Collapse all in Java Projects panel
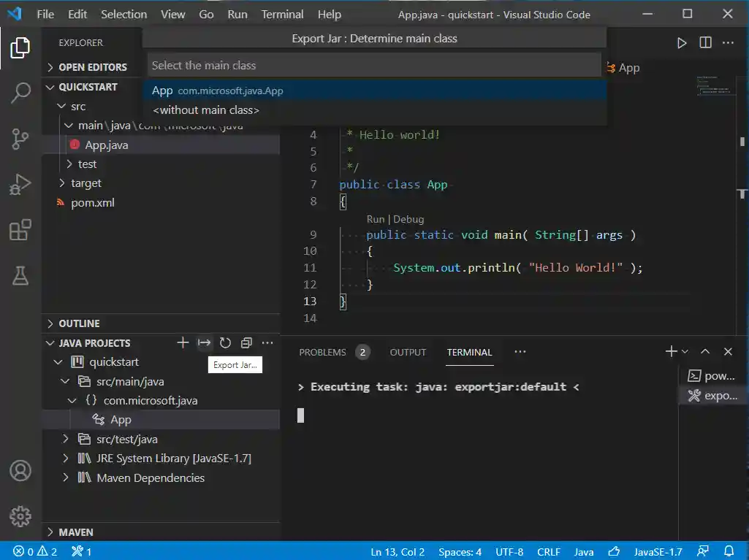Viewport: 749px width, 560px height. click(246, 343)
